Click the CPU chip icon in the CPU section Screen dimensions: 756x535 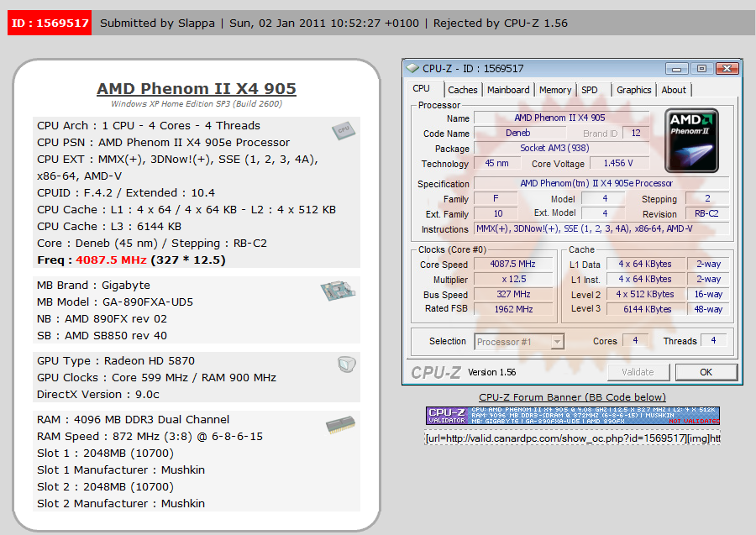(344, 130)
